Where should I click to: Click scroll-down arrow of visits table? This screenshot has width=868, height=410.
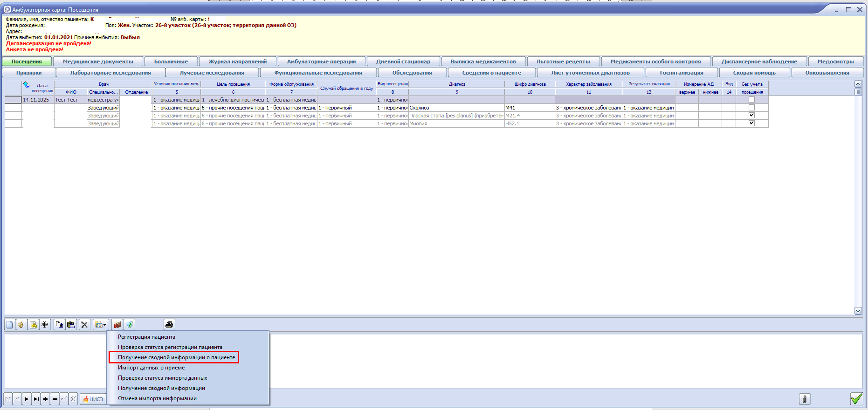point(858,311)
